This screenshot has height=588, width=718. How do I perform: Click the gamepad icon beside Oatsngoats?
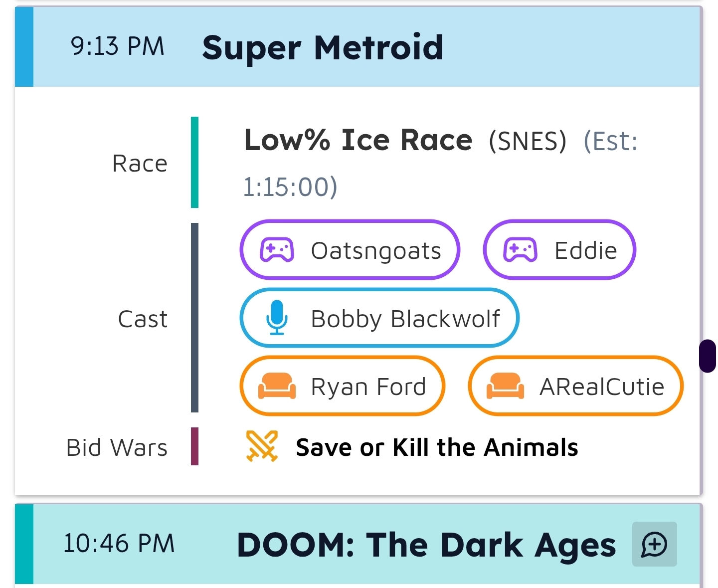tap(277, 249)
